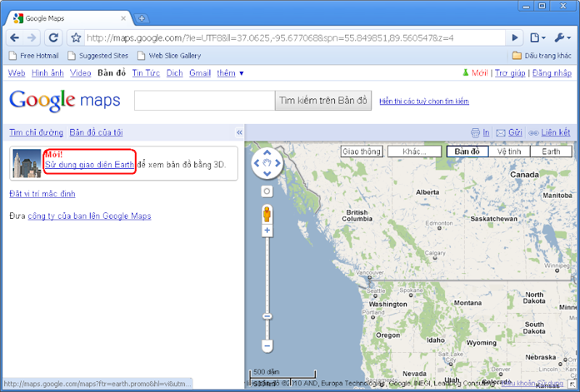Collapse the left panel with double chevron
The height and width of the screenshot is (392, 580).
(239, 133)
